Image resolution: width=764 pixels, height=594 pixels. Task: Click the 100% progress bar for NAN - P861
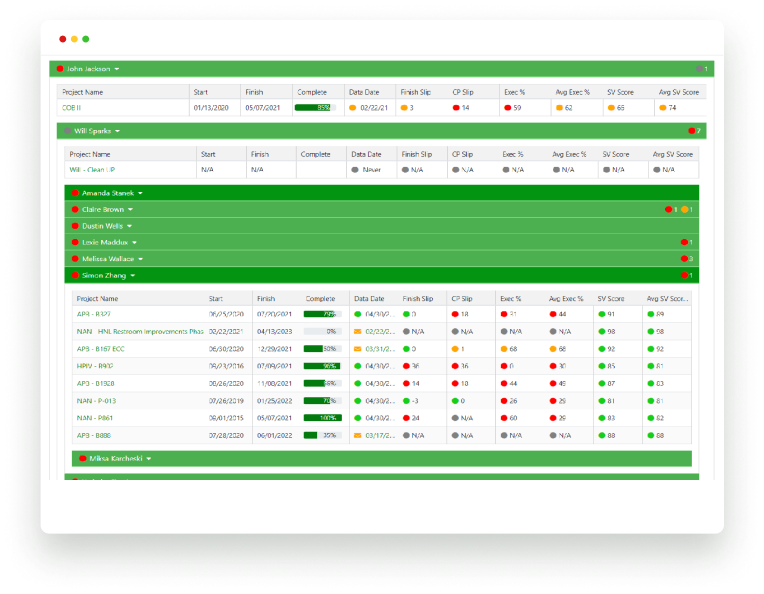[322, 418]
